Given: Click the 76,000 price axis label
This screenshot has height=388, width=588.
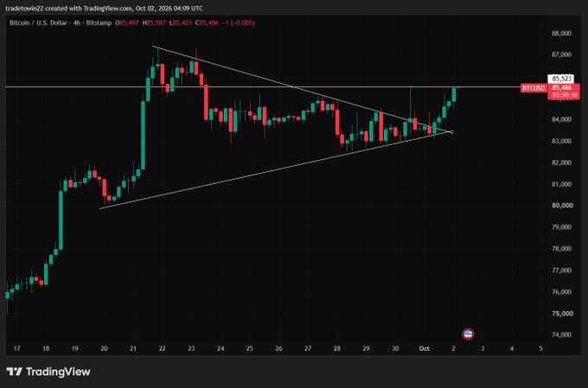Looking at the screenshot, I should 561,292.
